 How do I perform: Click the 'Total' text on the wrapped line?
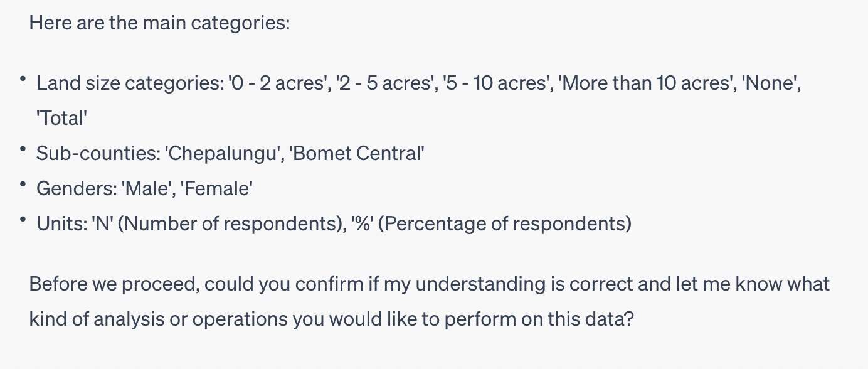61,118
